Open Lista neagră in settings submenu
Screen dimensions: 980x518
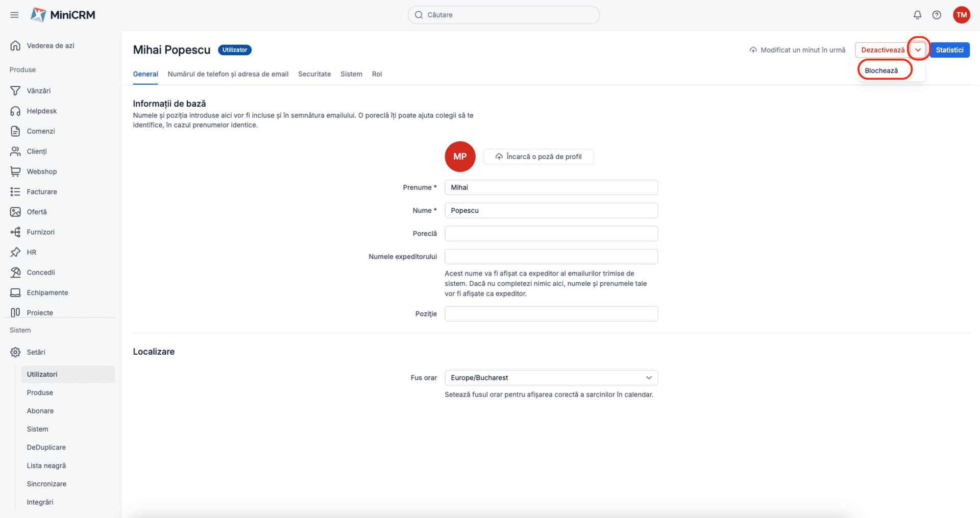46,465
